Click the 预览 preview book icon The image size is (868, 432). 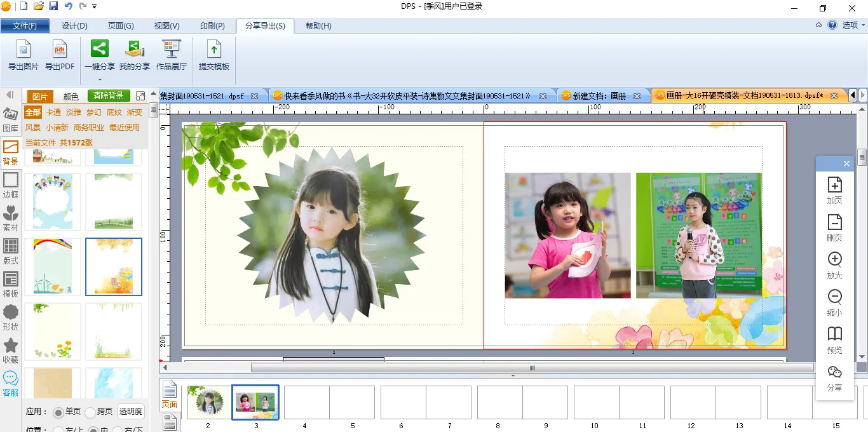834,341
